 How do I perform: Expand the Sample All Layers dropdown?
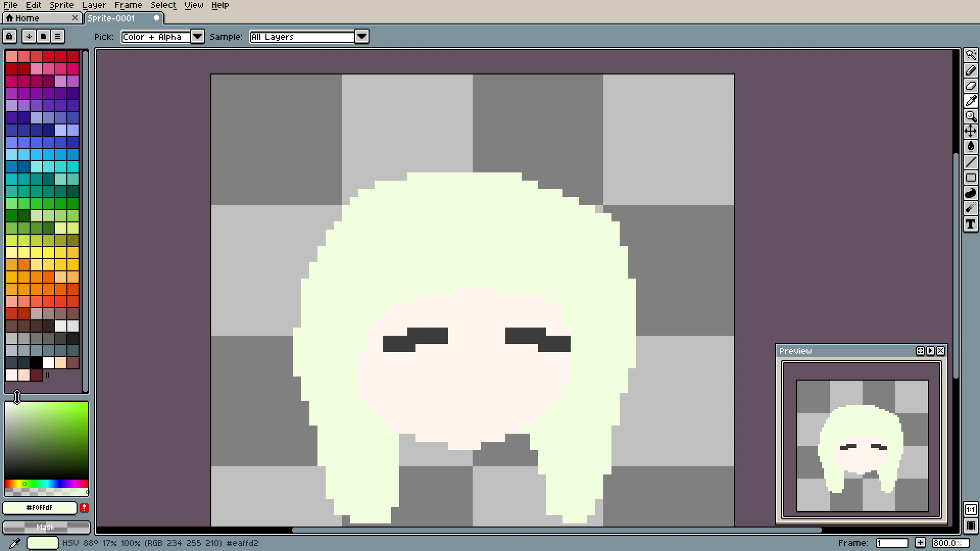pos(361,36)
